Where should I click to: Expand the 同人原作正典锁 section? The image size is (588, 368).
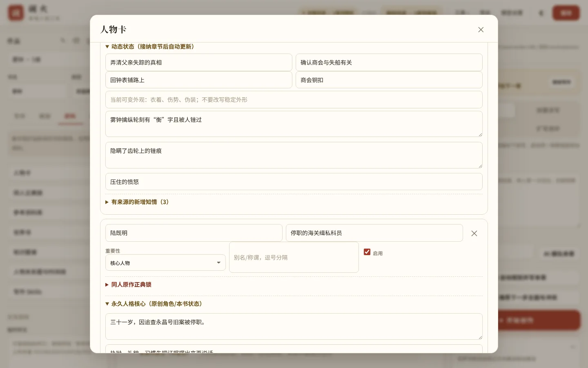tap(128, 285)
